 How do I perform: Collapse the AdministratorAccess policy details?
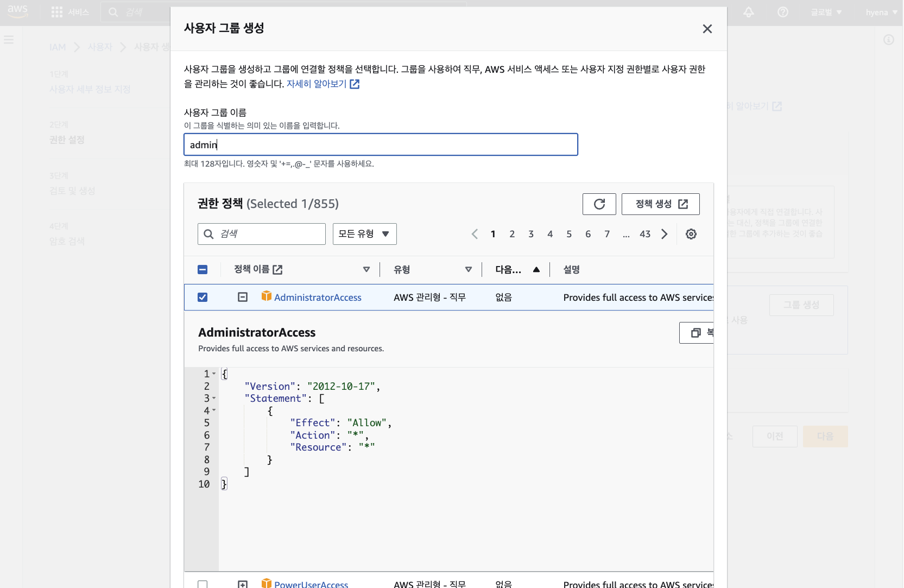pos(243,298)
